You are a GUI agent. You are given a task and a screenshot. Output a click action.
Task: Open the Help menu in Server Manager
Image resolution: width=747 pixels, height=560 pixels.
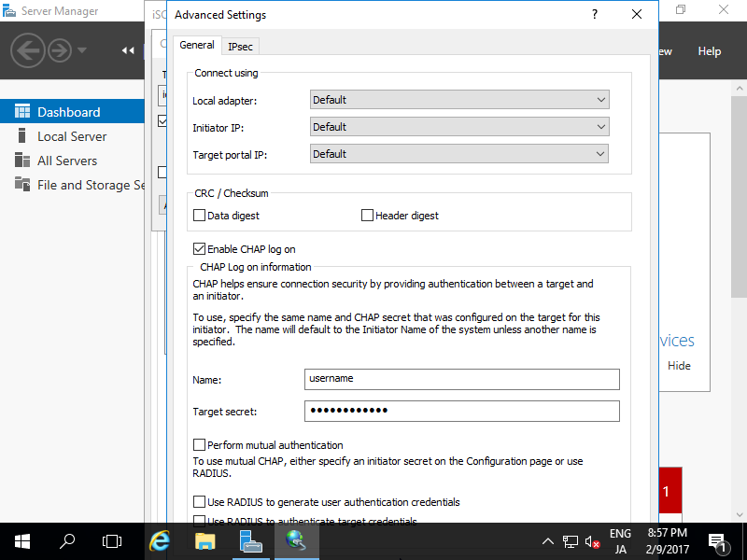[x=709, y=51]
